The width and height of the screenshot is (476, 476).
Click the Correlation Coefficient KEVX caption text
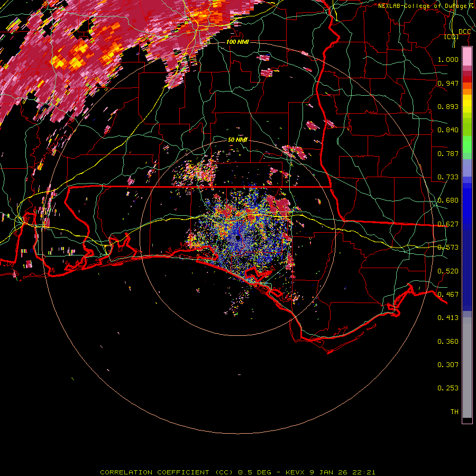tap(237, 472)
